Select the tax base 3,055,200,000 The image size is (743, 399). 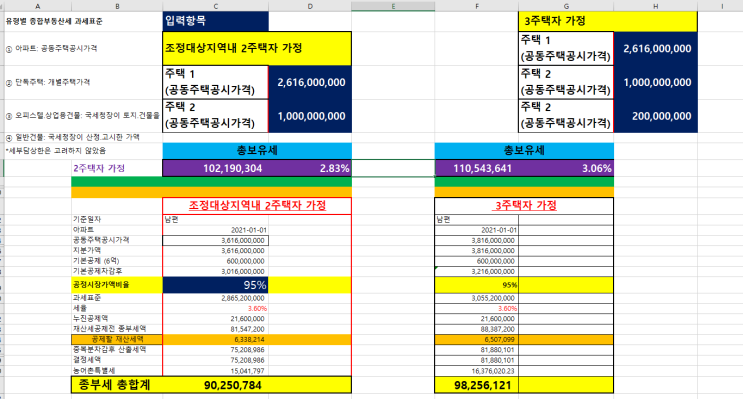[477, 298]
